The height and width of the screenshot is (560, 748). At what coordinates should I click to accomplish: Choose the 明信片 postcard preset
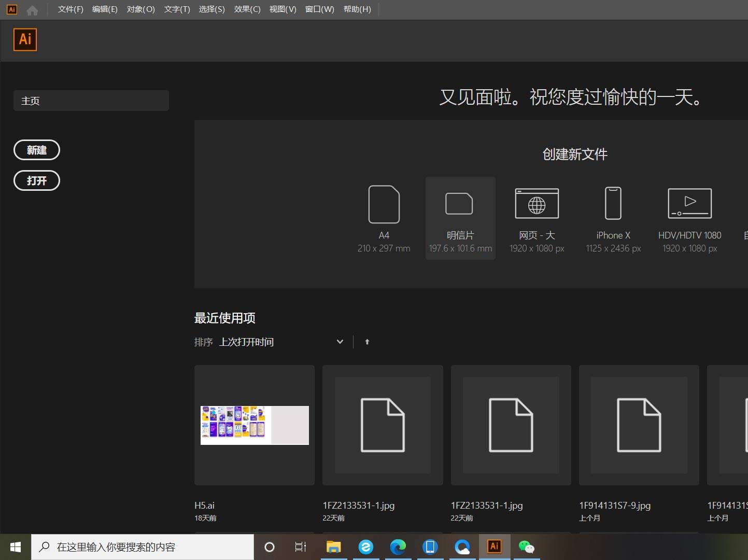459,204
